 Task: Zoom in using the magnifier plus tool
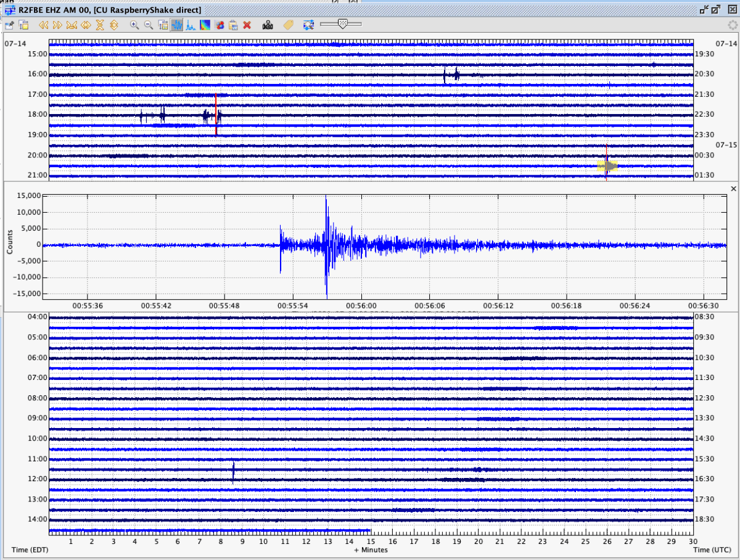134,25
